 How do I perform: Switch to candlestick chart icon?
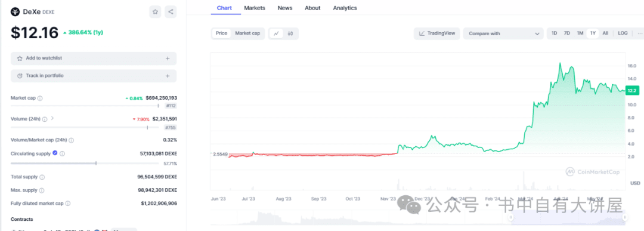tap(290, 33)
